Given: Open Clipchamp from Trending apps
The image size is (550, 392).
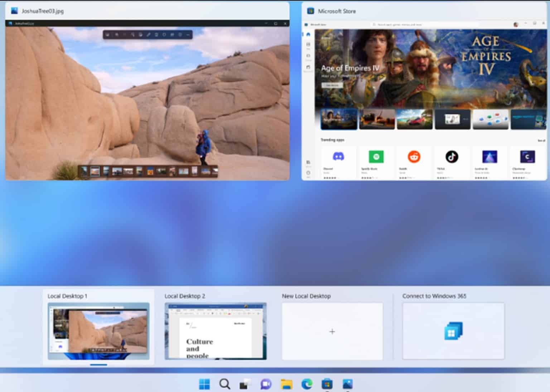Looking at the screenshot, I should tap(527, 156).
